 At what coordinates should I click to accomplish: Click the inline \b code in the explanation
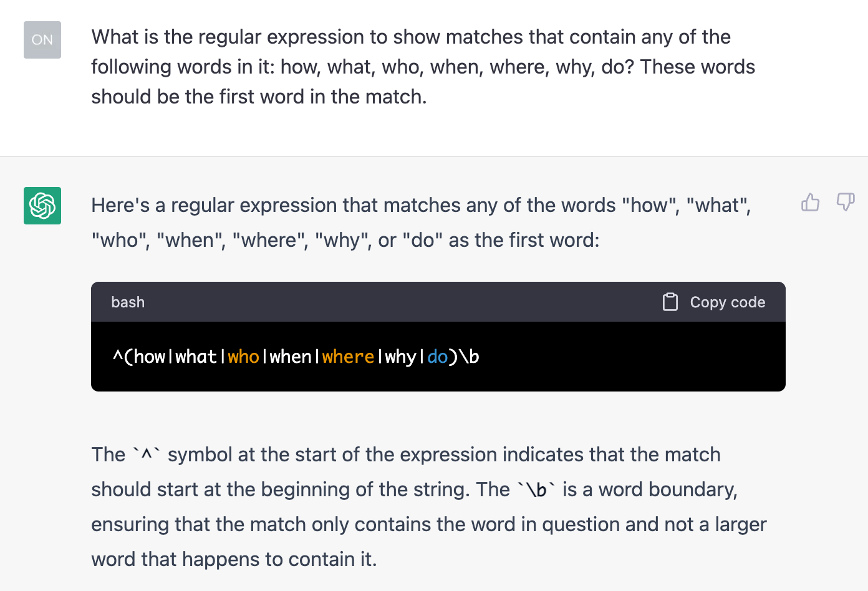coord(536,490)
